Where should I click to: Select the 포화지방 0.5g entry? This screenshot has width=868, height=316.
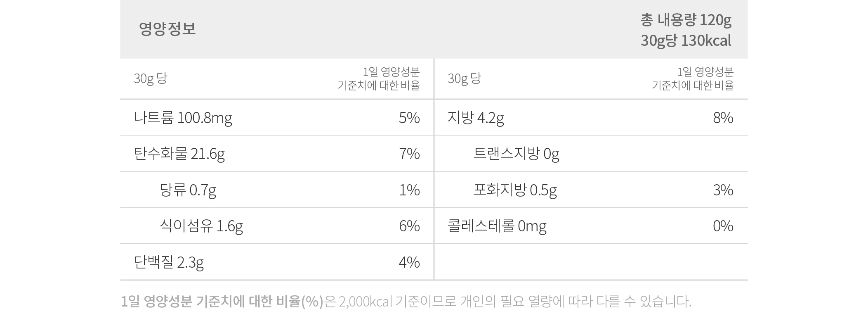click(515, 190)
